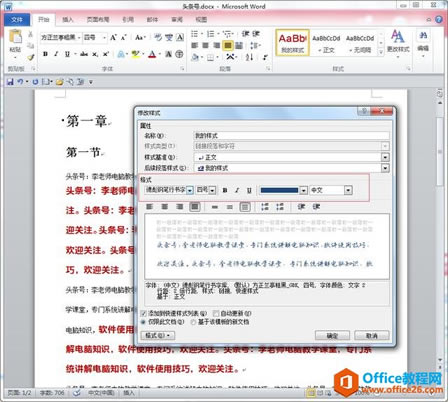Click Underline button in Modify Style dialog
Image resolution: width=448 pixels, height=402 pixels.
(249, 190)
